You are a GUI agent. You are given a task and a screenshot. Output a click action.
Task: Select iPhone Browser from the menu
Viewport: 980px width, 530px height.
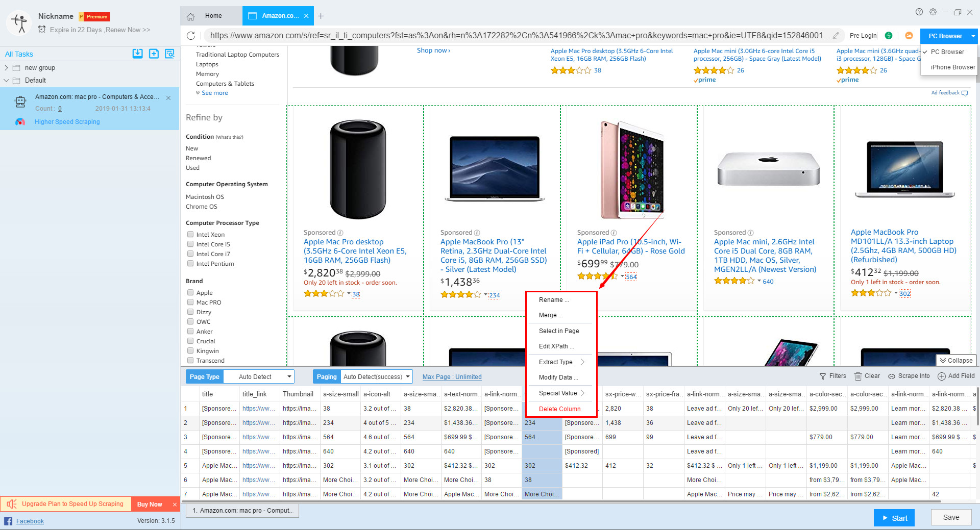pyautogui.click(x=952, y=67)
